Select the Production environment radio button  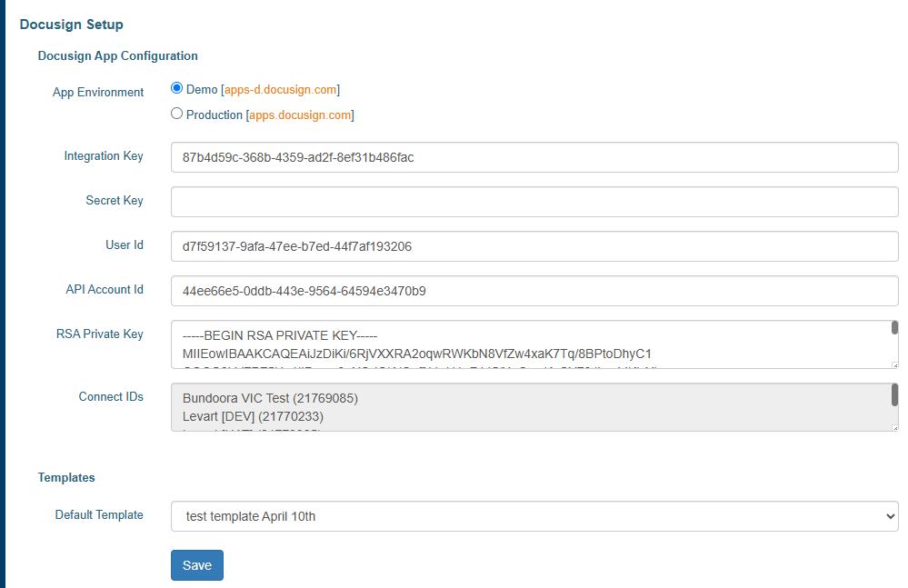[x=176, y=114]
